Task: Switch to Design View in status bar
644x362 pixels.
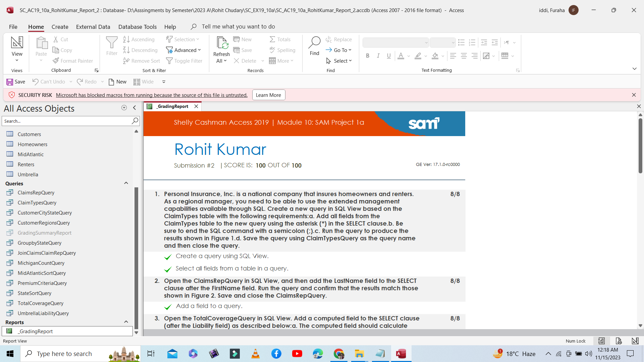Action: point(635,341)
